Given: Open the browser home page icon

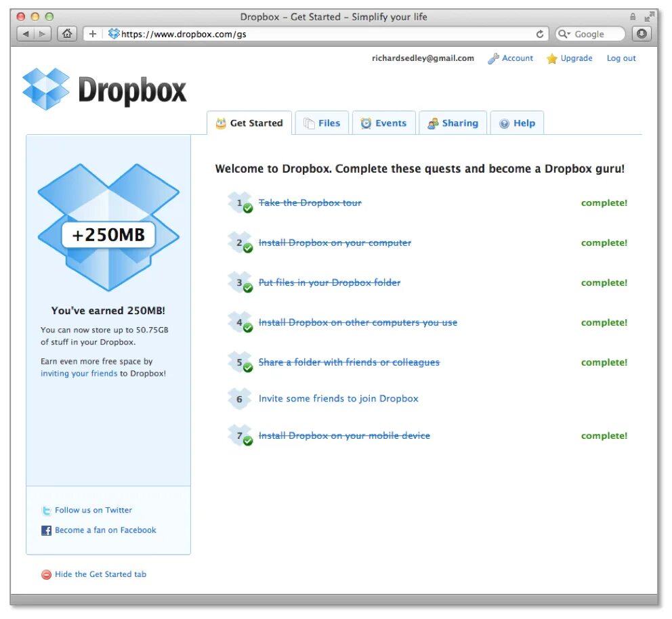Looking at the screenshot, I should (67, 34).
